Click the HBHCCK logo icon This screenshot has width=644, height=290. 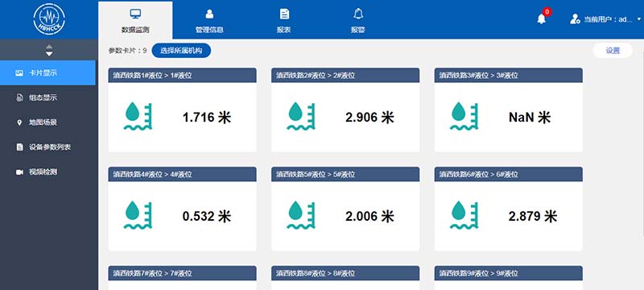49,19
